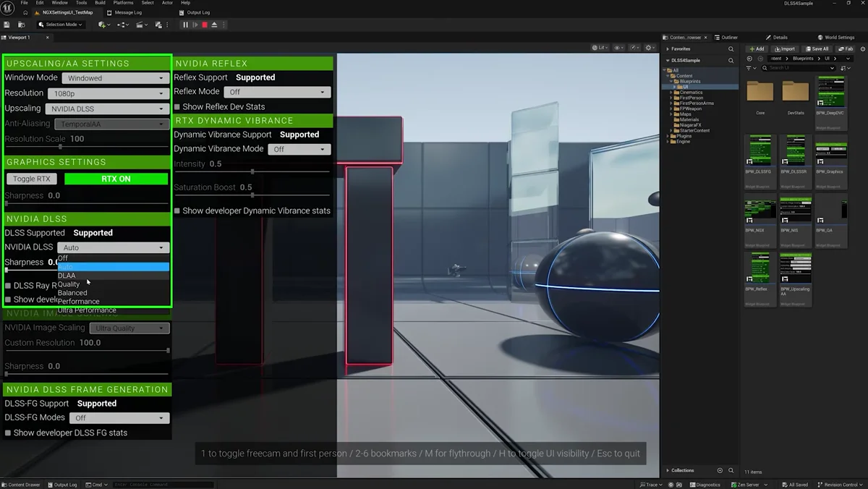
Task: Open the viewport camera speed icon menu
Action: pos(634,48)
